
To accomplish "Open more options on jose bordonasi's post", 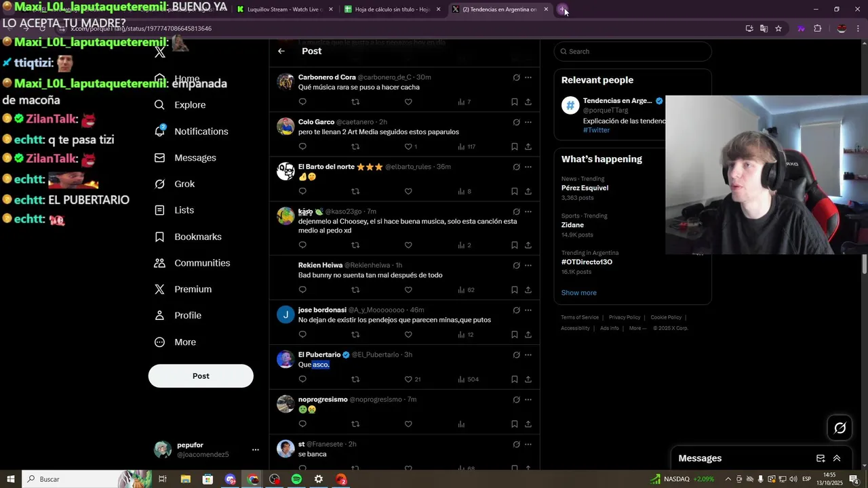I will pyautogui.click(x=528, y=310).
